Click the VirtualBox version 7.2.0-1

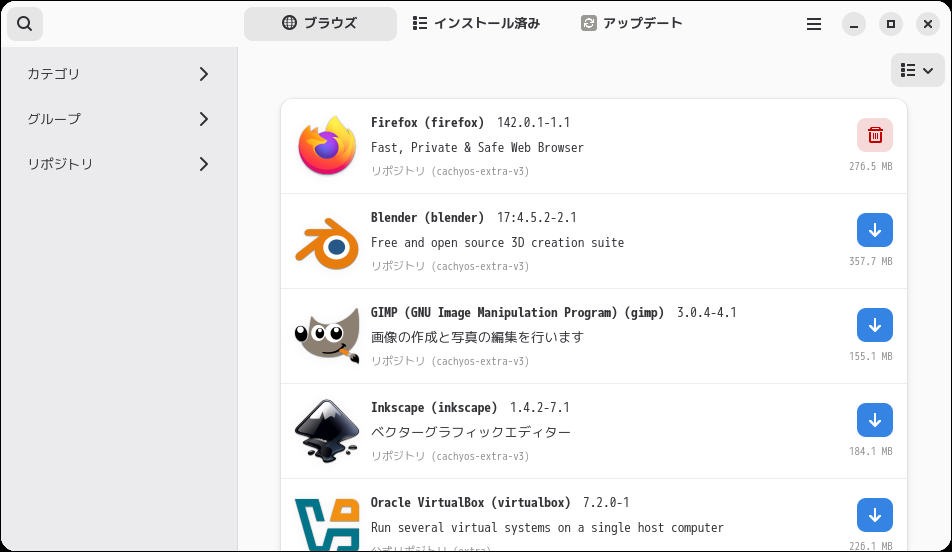click(x=606, y=503)
